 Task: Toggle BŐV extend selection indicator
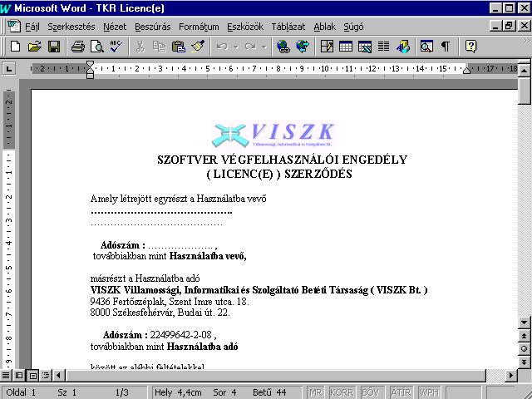371,392
